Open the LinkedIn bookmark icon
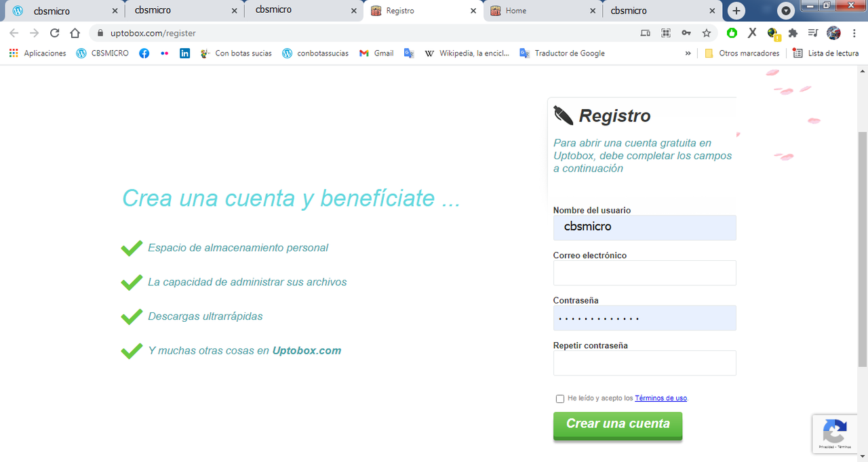This screenshot has height=462, width=868. pyautogui.click(x=184, y=53)
